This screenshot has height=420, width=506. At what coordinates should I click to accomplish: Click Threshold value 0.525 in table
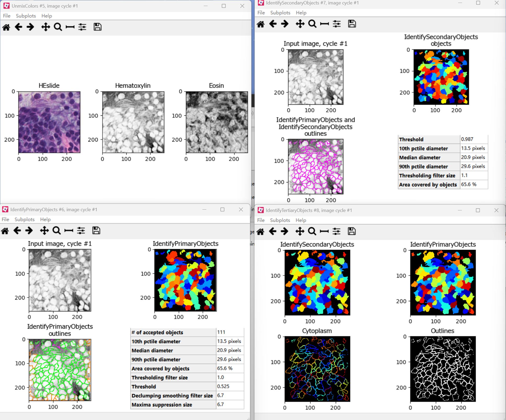230,386
